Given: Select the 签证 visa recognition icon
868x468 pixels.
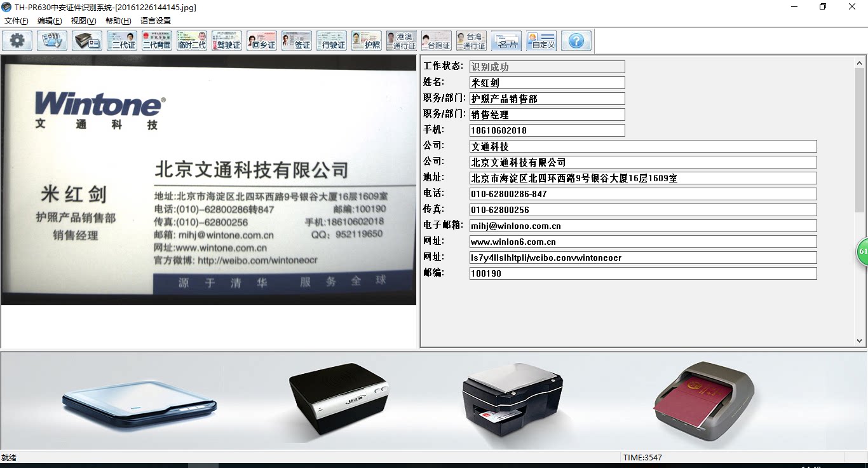Looking at the screenshot, I should pos(297,41).
